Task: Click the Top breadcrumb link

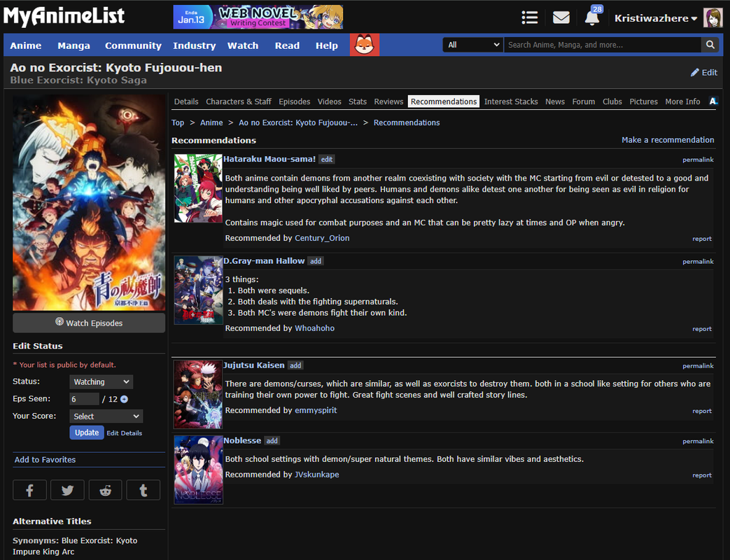Action: (178, 122)
